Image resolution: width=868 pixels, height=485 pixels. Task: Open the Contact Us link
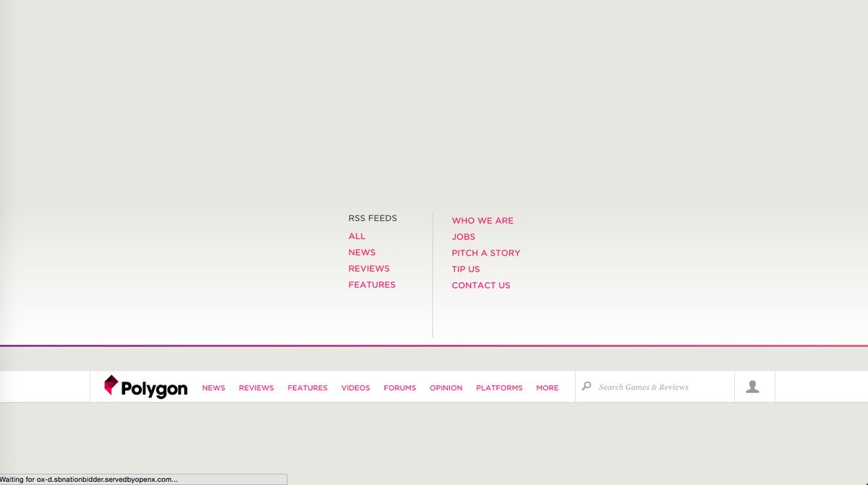[x=481, y=286]
